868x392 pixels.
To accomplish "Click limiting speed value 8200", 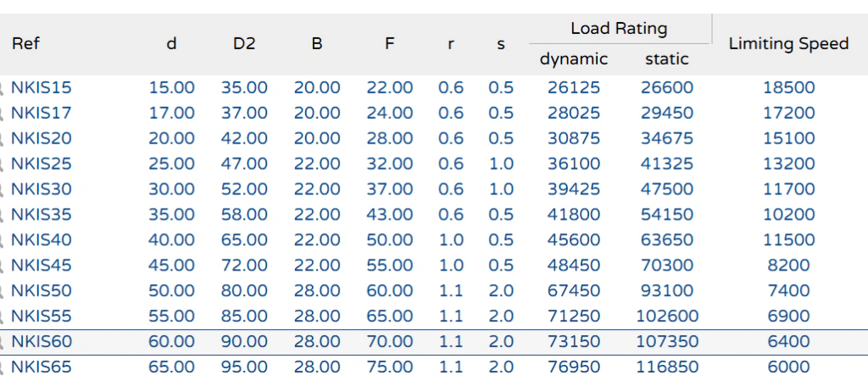I will 789,265.
